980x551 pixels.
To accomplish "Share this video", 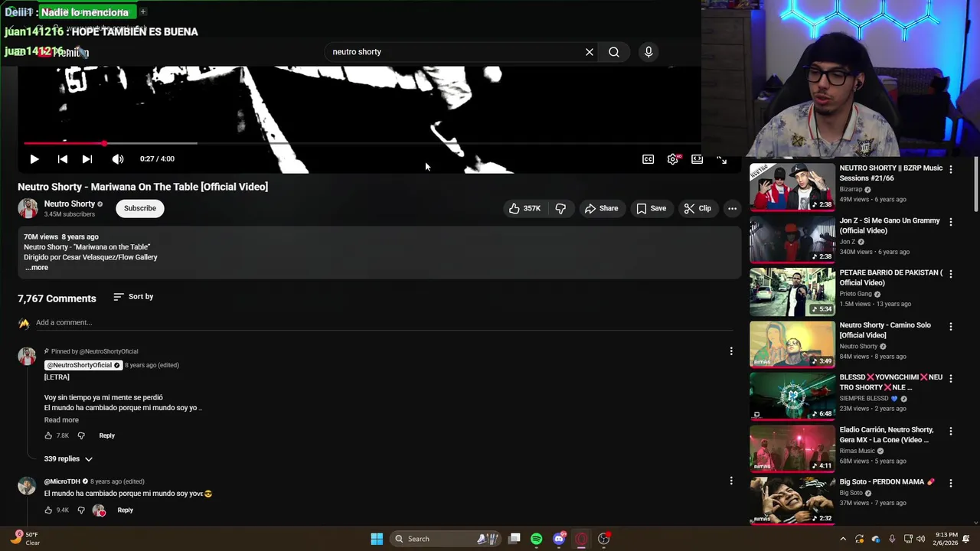I will [x=601, y=208].
